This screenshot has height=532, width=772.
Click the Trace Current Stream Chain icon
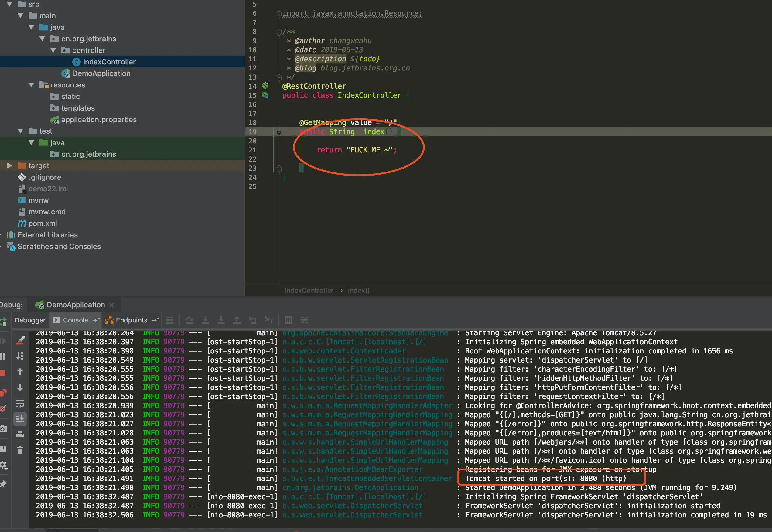point(304,320)
